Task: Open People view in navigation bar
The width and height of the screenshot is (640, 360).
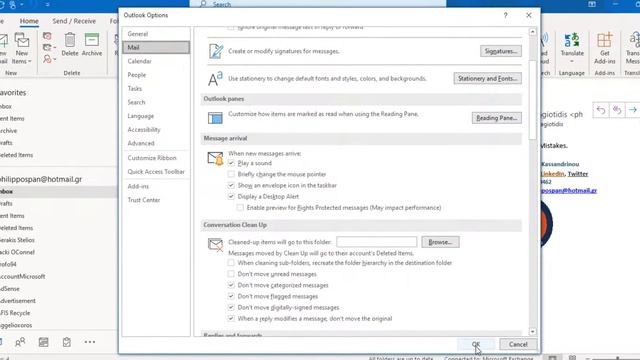Action: 20,342
